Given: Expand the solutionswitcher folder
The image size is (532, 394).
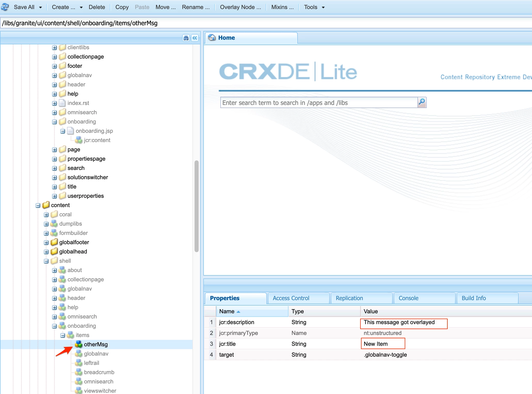Looking at the screenshot, I should (54, 177).
